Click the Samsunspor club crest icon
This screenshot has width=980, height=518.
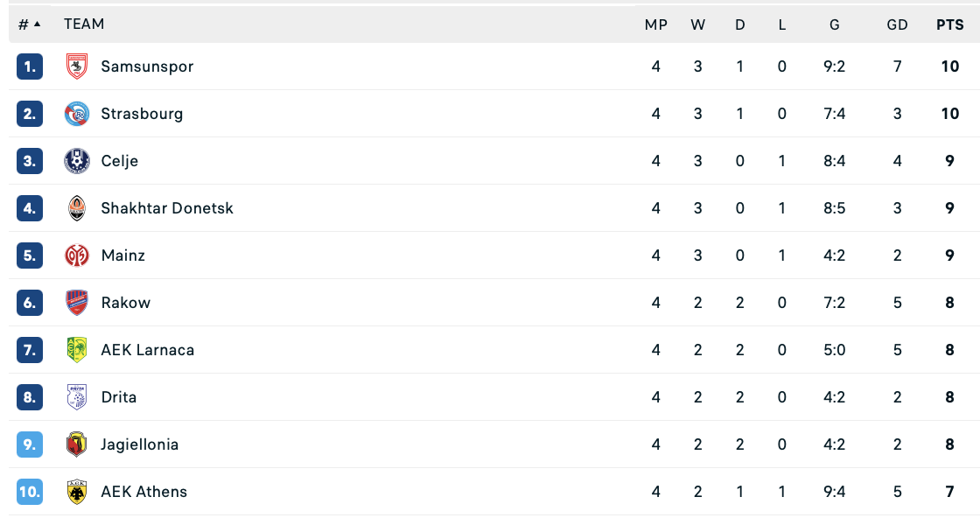point(77,66)
